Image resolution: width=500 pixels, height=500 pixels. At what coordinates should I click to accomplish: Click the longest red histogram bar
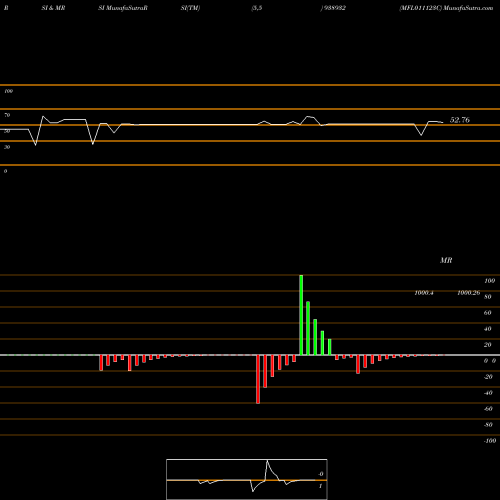tap(258, 379)
